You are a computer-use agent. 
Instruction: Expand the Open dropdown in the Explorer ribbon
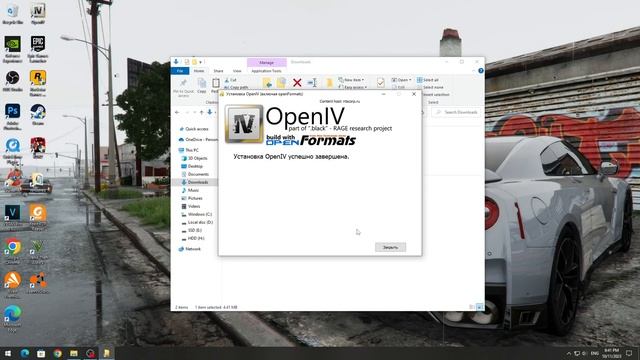pos(401,80)
